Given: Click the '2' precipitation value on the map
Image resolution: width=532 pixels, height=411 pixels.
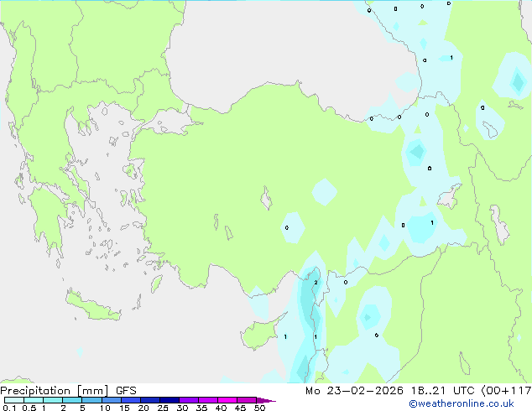Looking at the screenshot, I should (x=316, y=283).
